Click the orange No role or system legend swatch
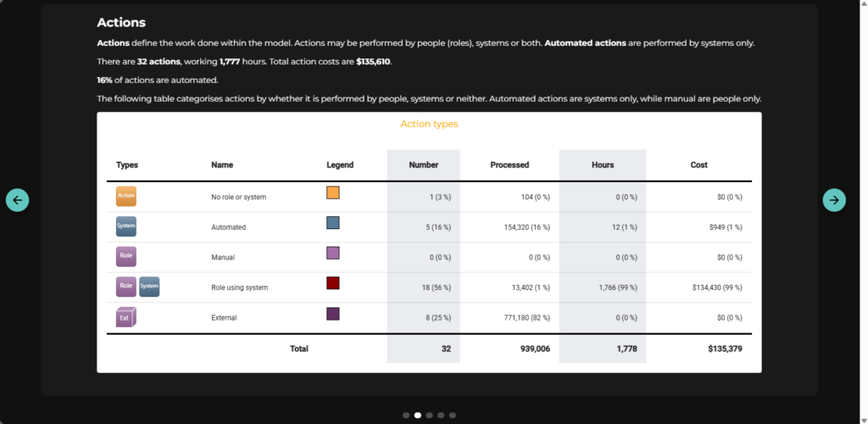868x424 pixels. pos(333,193)
